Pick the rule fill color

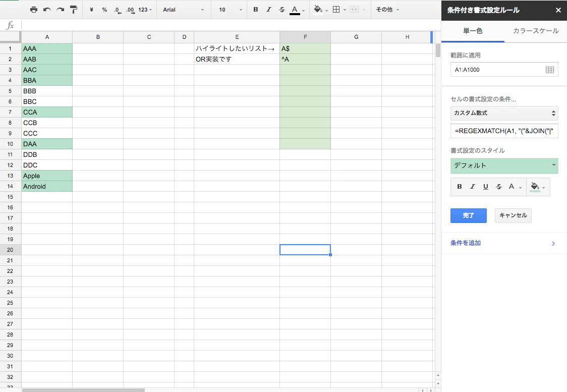pos(538,187)
